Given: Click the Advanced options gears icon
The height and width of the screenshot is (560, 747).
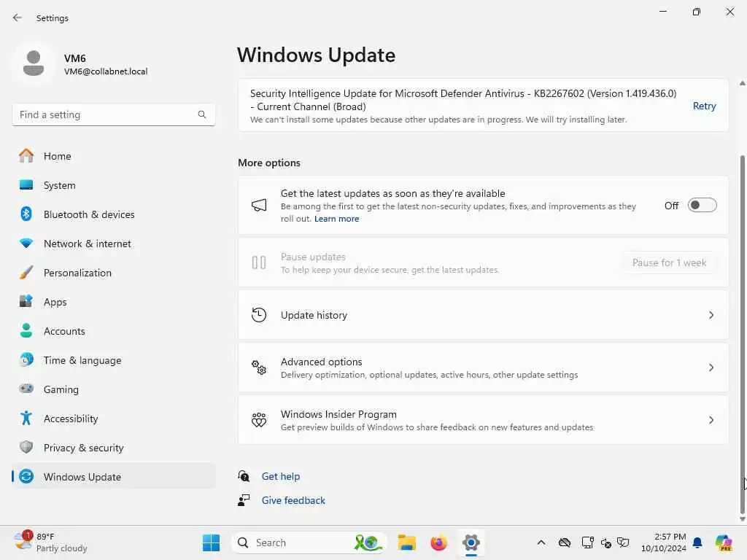Looking at the screenshot, I should pyautogui.click(x=259, y=367).
